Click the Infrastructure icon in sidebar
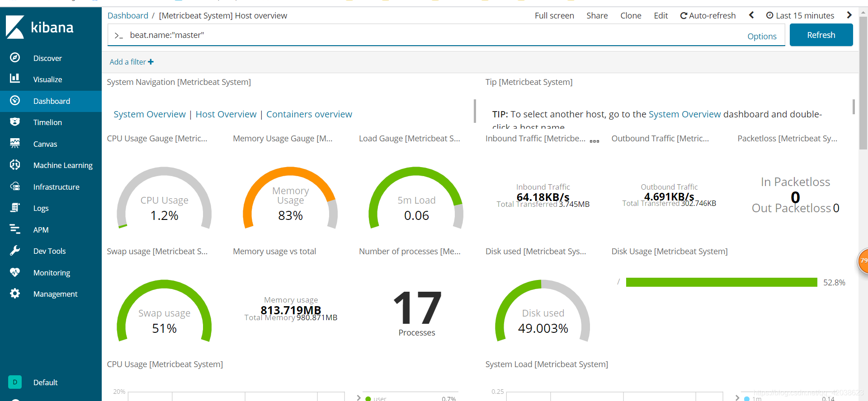This screenshot has width=868, height=401. click(15, 186)
